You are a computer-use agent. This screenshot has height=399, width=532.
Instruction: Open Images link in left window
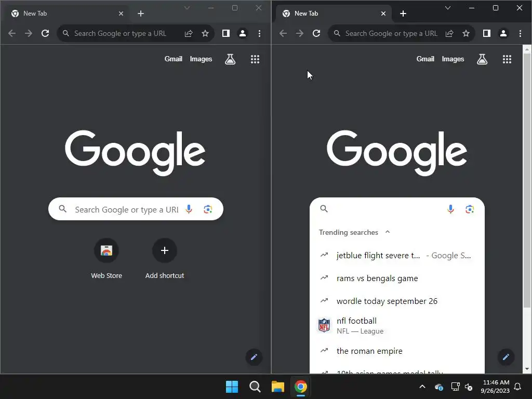coord(201,59)
